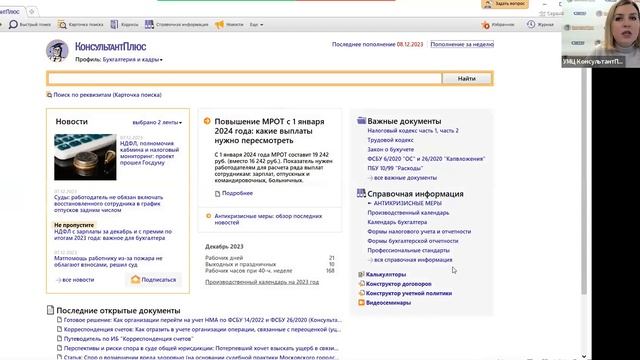Viewport: 640px width, 360px height.
Task: Open Поиск по реквизитам (Карточка поиска) link
Action: tap(107, 95)
